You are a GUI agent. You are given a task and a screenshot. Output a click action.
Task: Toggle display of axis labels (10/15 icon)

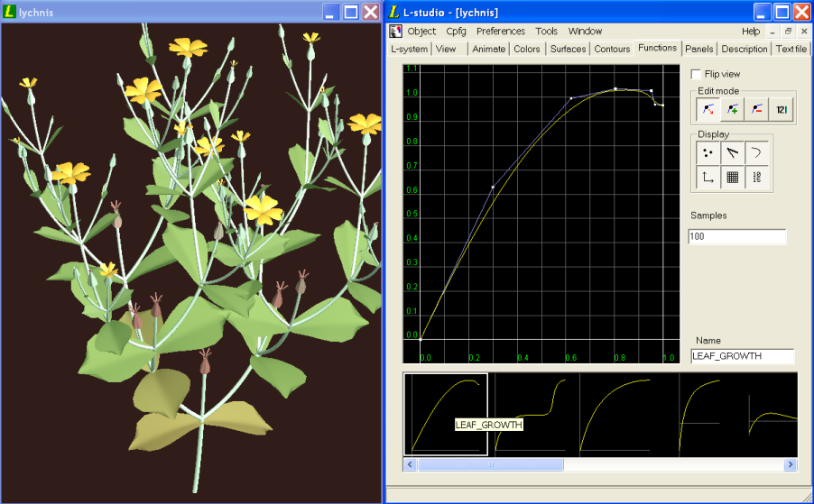coord(756,178)
